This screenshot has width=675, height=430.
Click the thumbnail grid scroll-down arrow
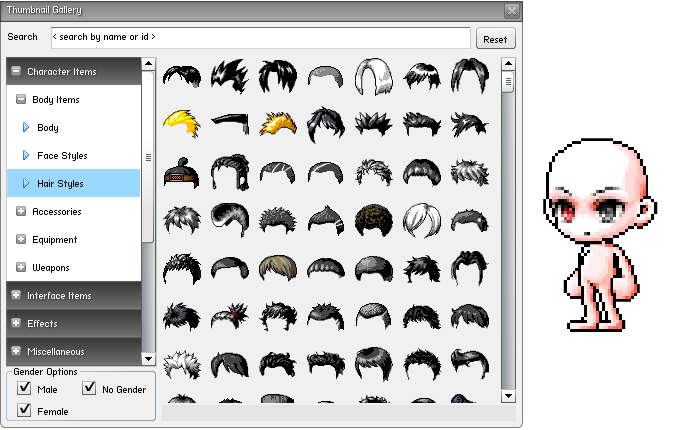[508, 396]
